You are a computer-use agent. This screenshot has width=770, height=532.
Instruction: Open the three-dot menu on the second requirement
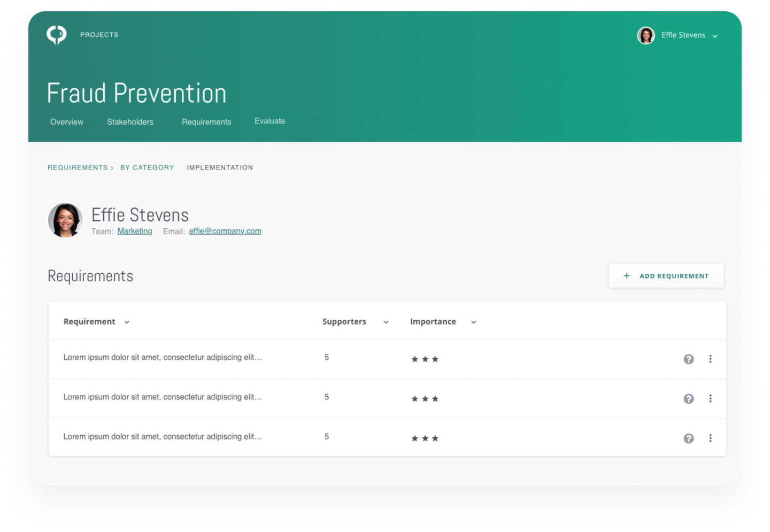(711, 398)
